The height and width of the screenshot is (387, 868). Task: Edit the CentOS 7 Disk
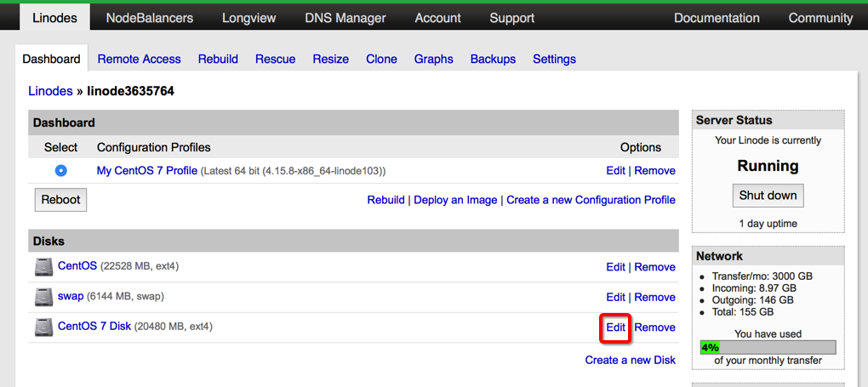click(615, 327)
